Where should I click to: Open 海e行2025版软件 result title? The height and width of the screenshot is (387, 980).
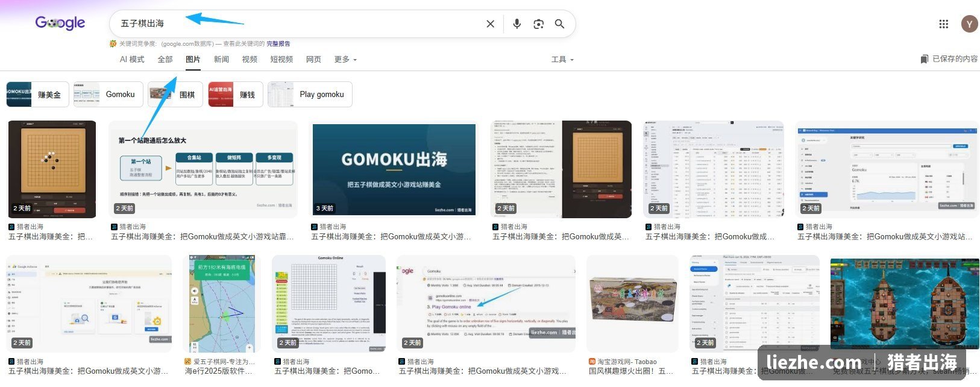[x=219, y=371]
